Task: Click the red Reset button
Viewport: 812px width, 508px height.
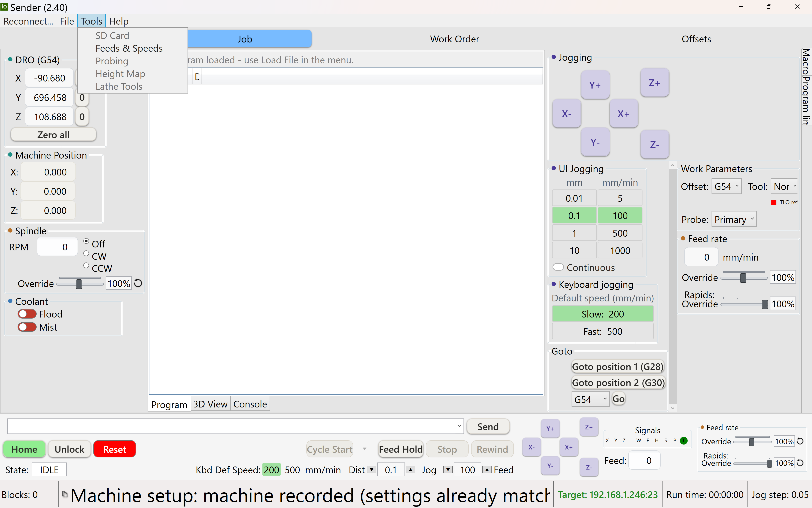Action: pyautogui.click(x=114, y=449)
